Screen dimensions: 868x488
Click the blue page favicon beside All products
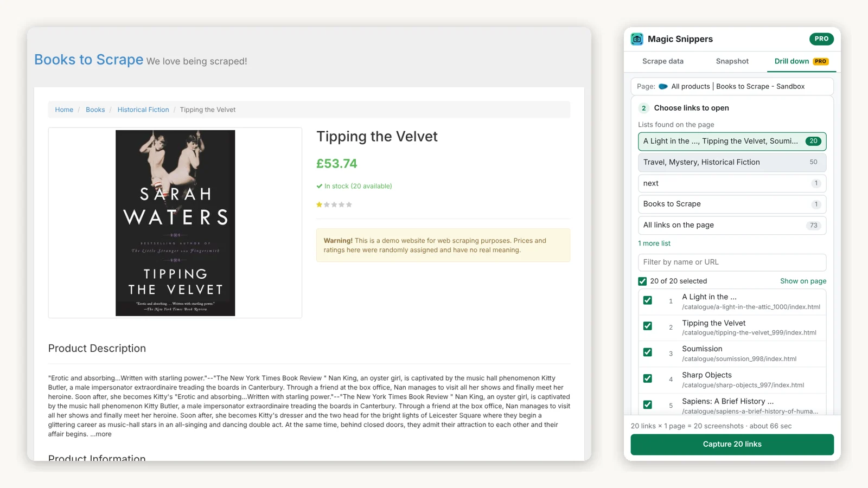tap(663, 86)
